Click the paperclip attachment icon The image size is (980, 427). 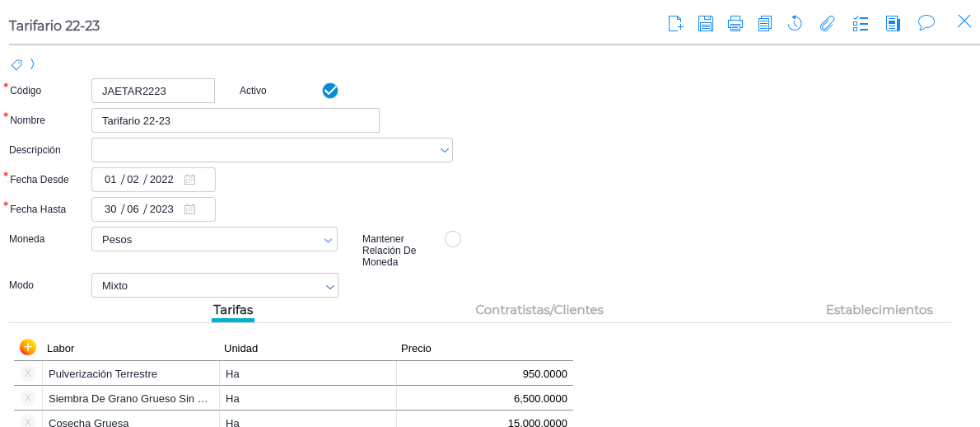827,23
